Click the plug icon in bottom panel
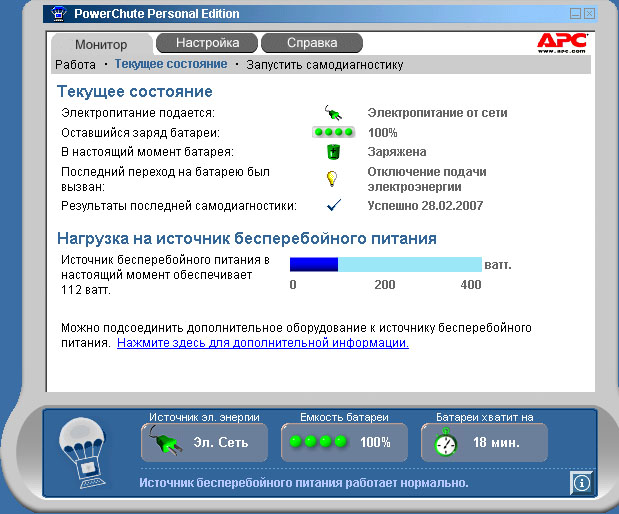The image size is (619, 514). (x=166, y=441)
